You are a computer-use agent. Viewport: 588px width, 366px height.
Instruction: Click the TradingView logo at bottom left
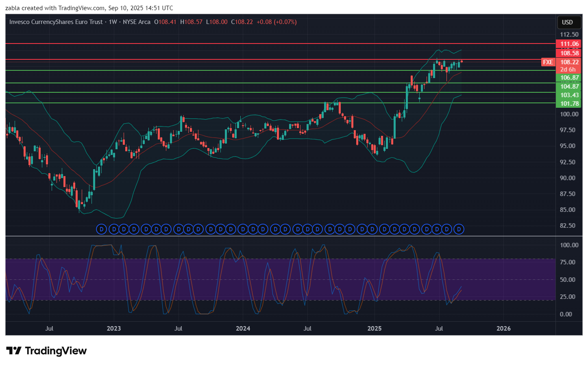(46, 351)
